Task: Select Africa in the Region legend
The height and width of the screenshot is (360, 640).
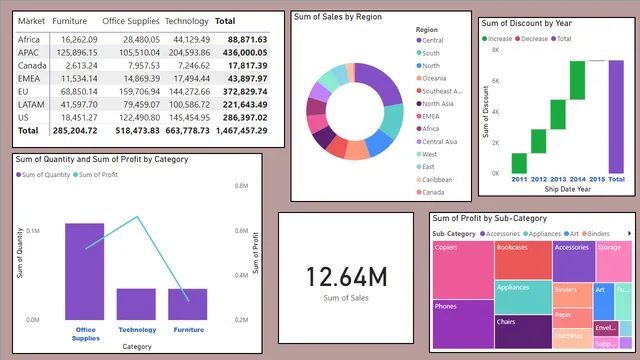Action: pos(428,129)
